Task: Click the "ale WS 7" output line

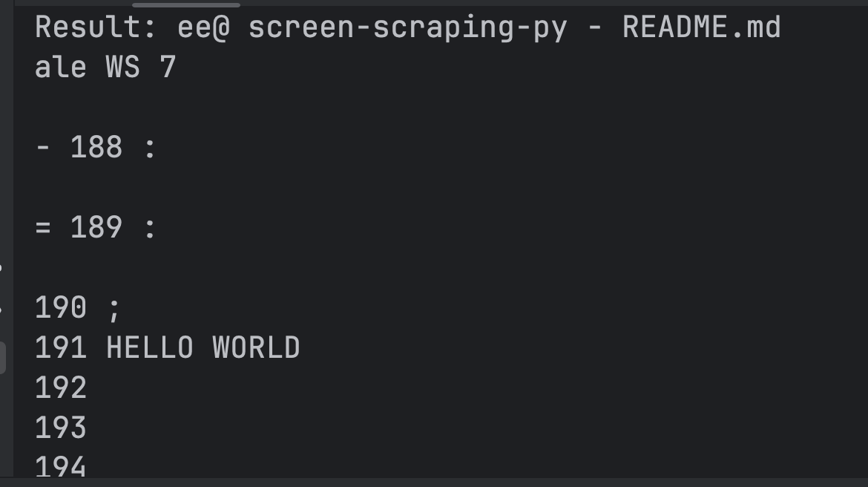Action: 105,68
